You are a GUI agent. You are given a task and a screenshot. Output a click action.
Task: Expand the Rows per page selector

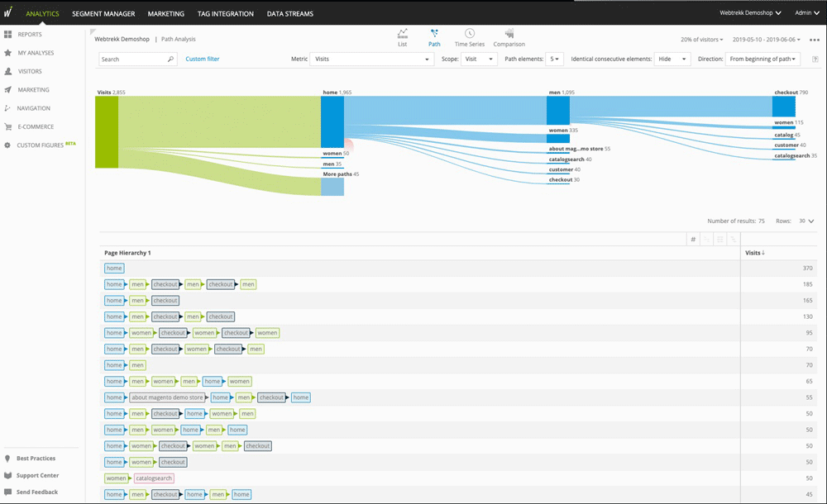[806, 221]
